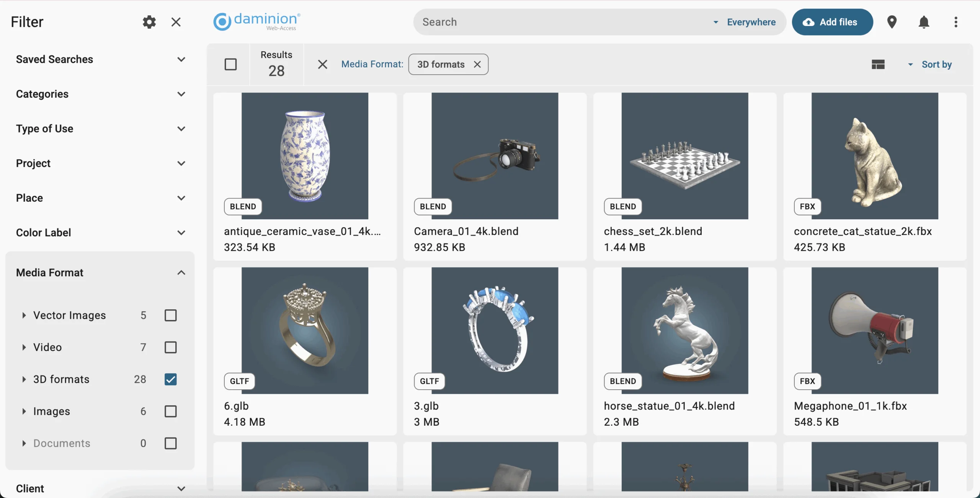This screenshot has height=498, width=980.
Task: Click file size 323.54 KB
Action: tap(250, 247)
